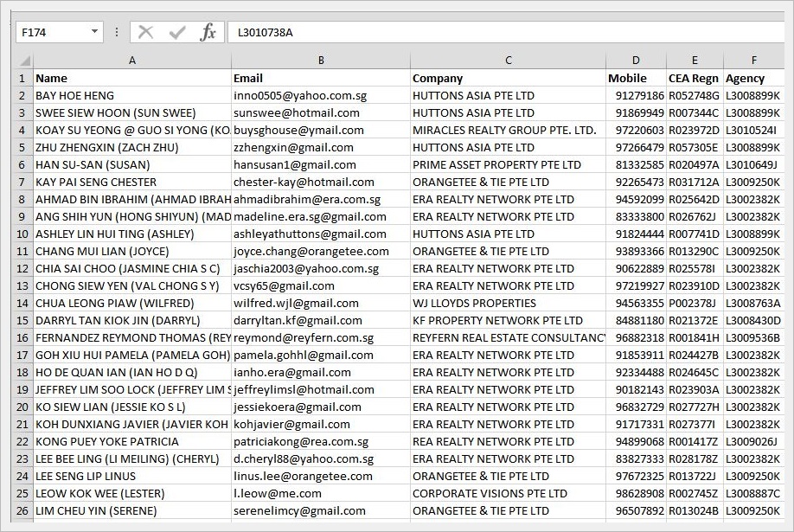
Task: Select column C header
Action: tap(508, 61)
